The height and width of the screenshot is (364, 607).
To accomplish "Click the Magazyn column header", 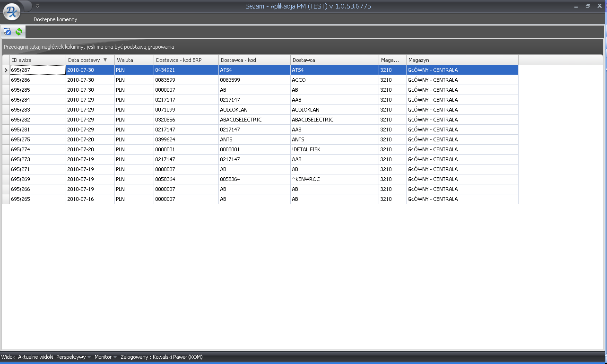I will 462,60.
